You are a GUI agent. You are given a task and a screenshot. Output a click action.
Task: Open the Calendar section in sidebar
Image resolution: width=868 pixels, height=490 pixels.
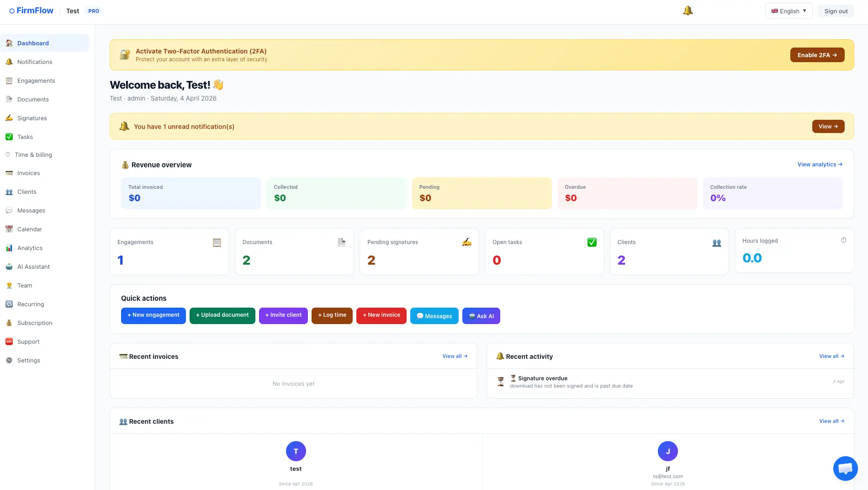[30, 229]
